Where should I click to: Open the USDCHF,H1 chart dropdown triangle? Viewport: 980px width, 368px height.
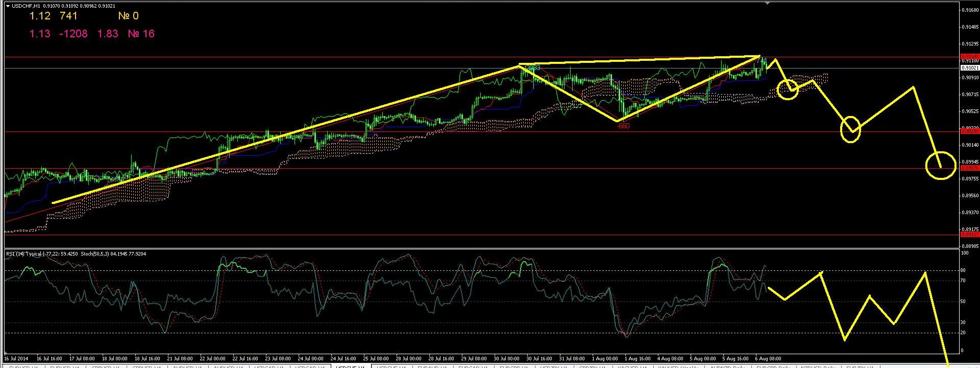point(8,6)
